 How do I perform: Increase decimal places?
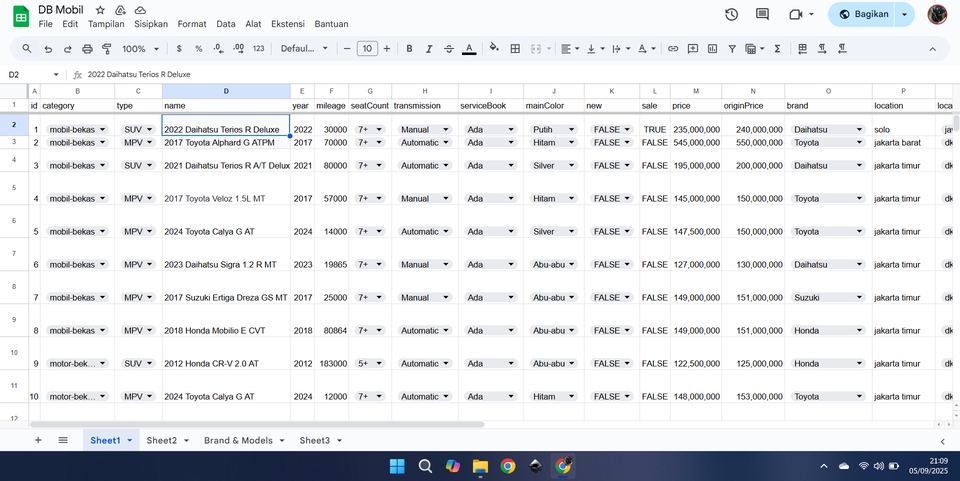click(x=238, y=49)
